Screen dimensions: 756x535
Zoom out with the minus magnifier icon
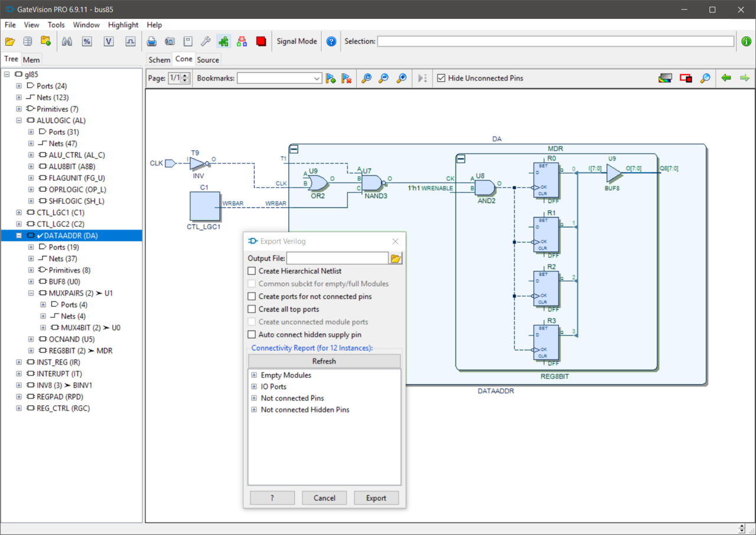[x=384, y=78]
